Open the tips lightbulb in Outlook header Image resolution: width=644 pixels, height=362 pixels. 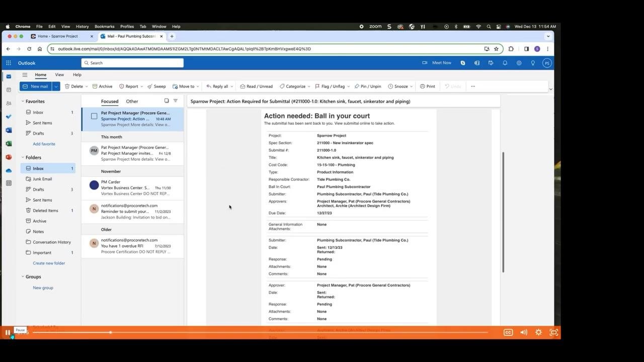pos(533,63)
